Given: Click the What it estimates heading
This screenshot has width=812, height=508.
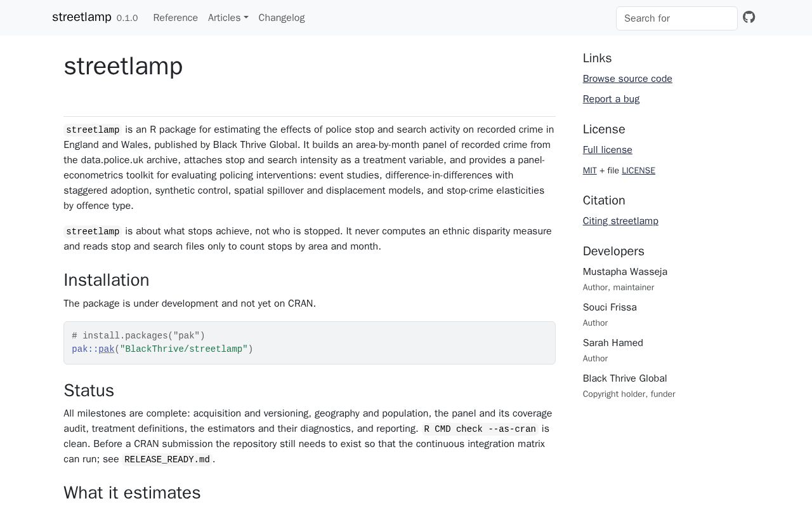Looking at the screenshot, I should point(132,493).
